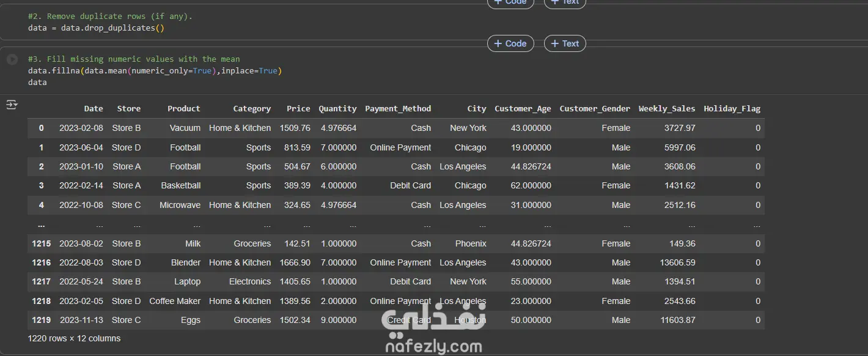The width and height of the screenshot is (868, 356).
Task: Click the Weekly_Sales column header
Action: [x=667, y=109]
